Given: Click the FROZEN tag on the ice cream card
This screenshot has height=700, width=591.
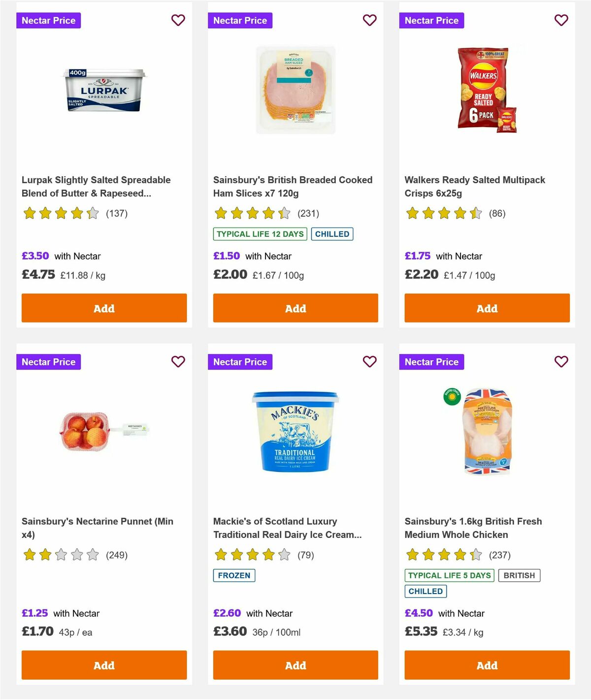Looking at the screenshot, I should [233, 575].
